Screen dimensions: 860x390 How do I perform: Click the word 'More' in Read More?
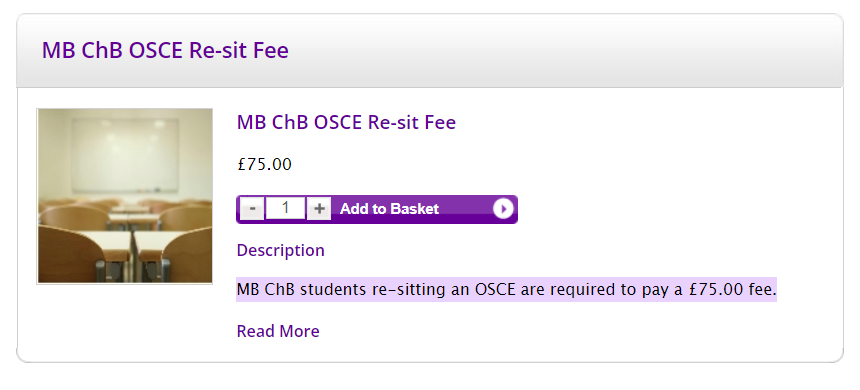pos(299,331)
